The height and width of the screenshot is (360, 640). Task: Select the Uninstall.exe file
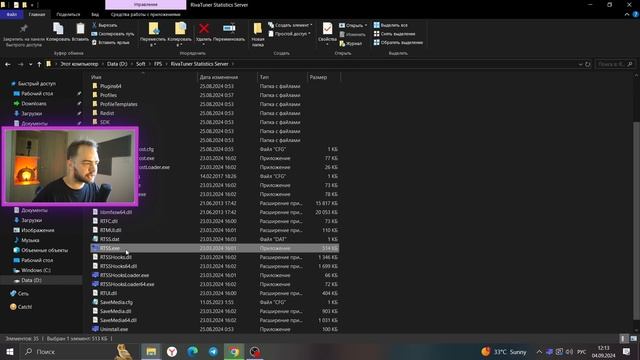tap(114, 329)
